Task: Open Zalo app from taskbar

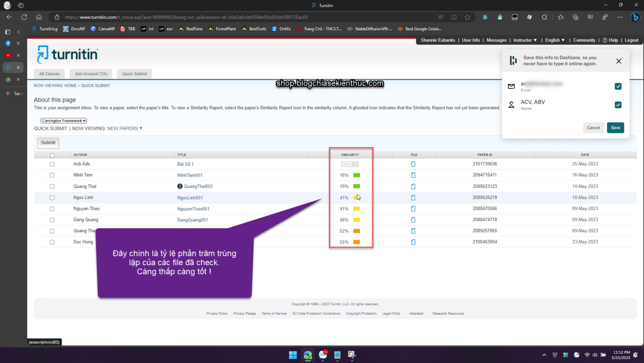Action: pyautogui.click(x=323, y=355)
